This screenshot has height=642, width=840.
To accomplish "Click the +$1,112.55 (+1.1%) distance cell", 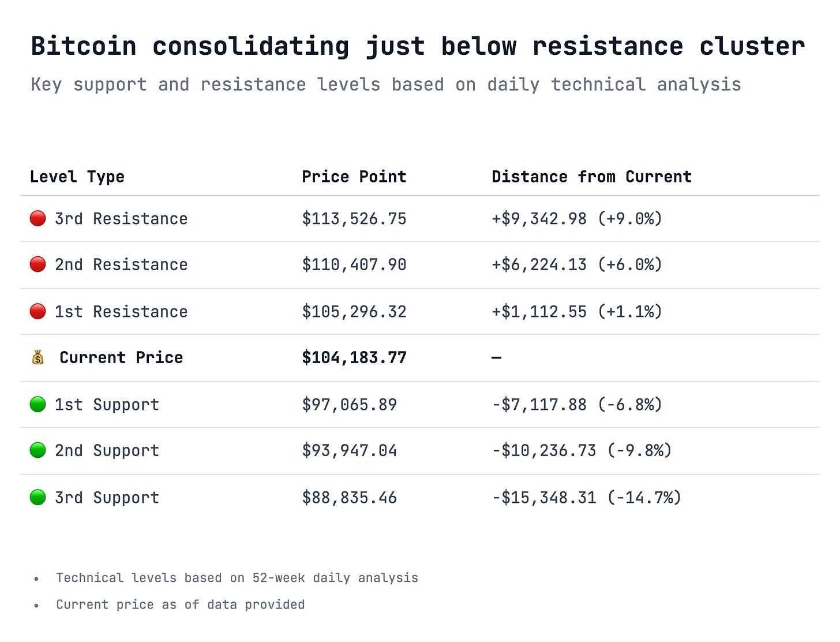I will pyautogui.click(x=576, y=312).
